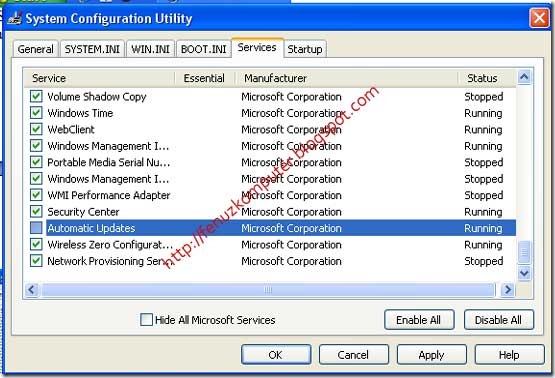Select the Automatic Updates service name
The width and height of the screenshot is (555, 378).
coord(91,228)
